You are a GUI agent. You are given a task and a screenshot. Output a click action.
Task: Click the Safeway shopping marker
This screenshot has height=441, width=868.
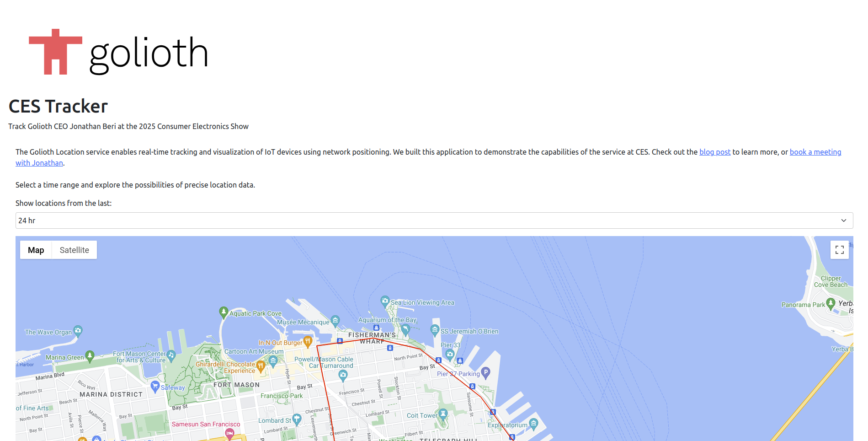pyautogui.click(x=155, y=387)
